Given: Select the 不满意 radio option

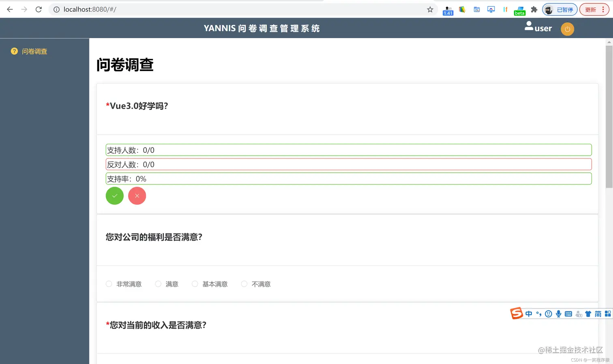Looking at the screenshot, I should click(x=244, y=284).
